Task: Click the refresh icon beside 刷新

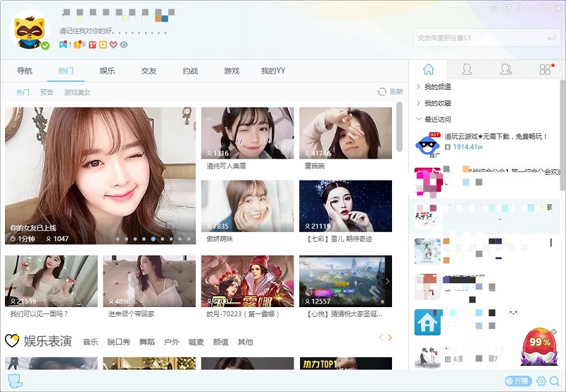Action: coord(382,92)
